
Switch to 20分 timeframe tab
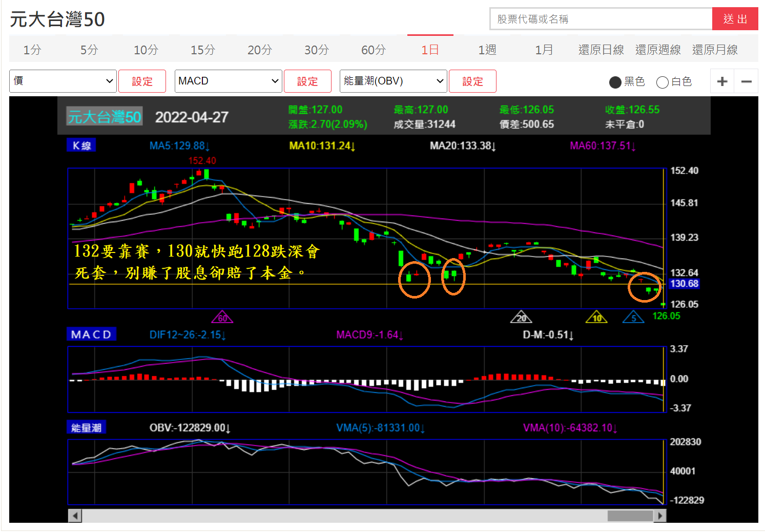click(259, 50)
